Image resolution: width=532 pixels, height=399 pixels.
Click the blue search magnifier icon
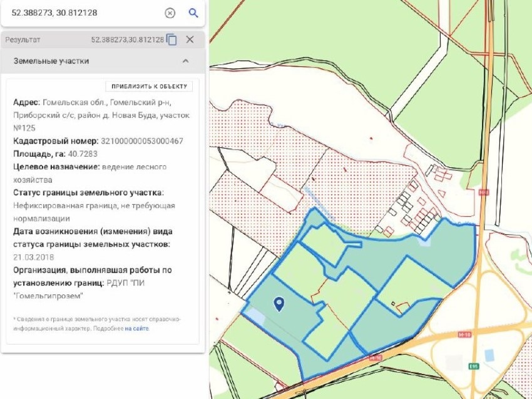coord(193,13)
